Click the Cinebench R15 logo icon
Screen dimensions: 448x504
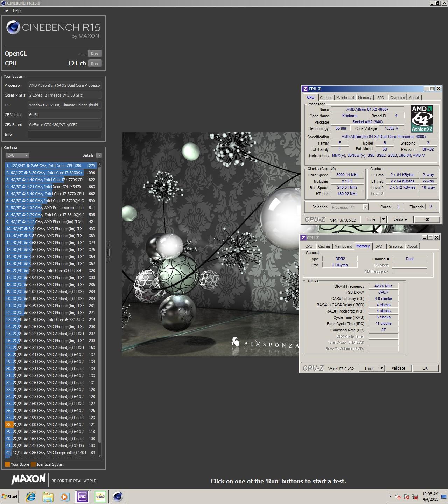point(13,28)
